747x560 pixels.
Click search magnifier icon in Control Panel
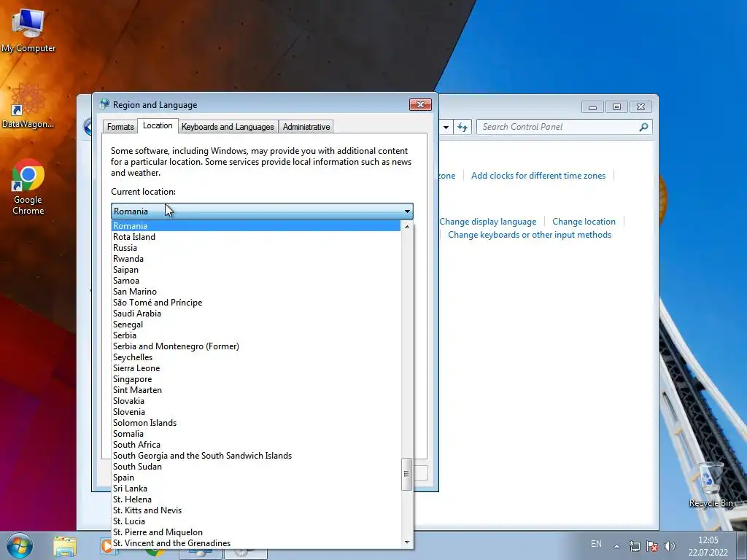(x=643, y=127)
